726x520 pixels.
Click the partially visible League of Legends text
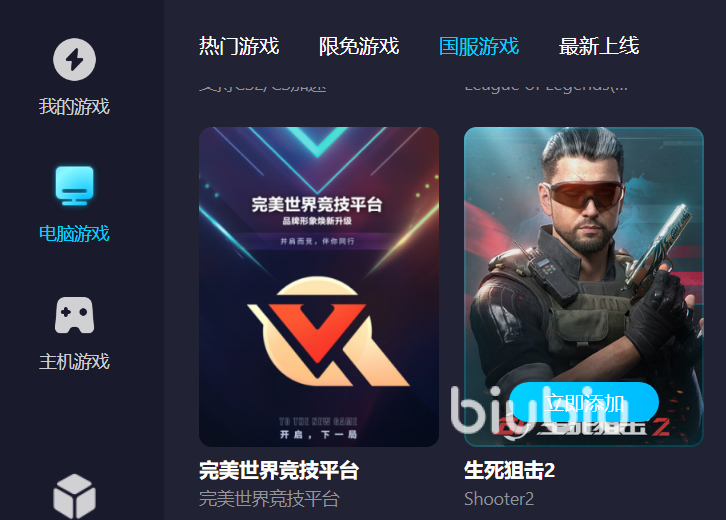tap(546, 86)
